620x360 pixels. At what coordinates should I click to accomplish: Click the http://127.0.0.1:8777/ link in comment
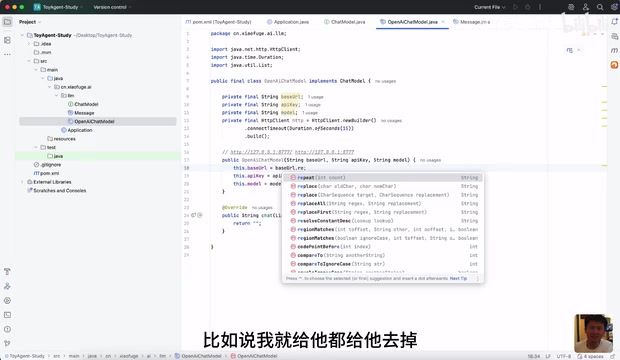(261, 152)
